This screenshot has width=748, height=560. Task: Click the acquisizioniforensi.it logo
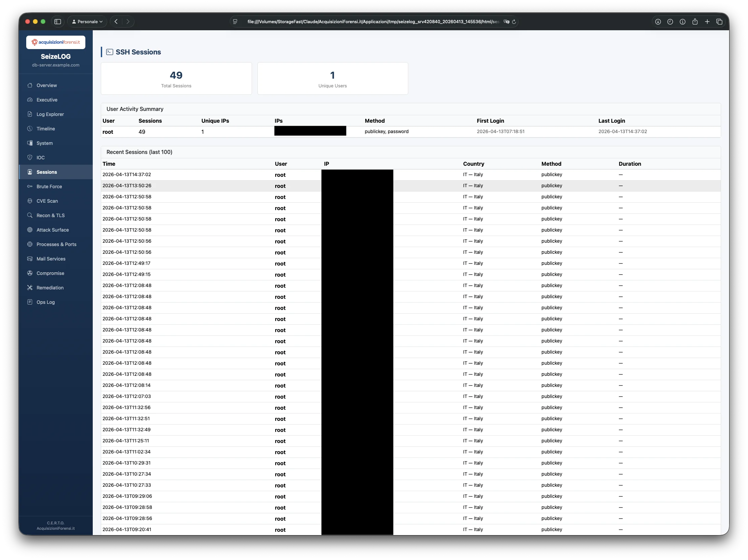click(55, 42)
